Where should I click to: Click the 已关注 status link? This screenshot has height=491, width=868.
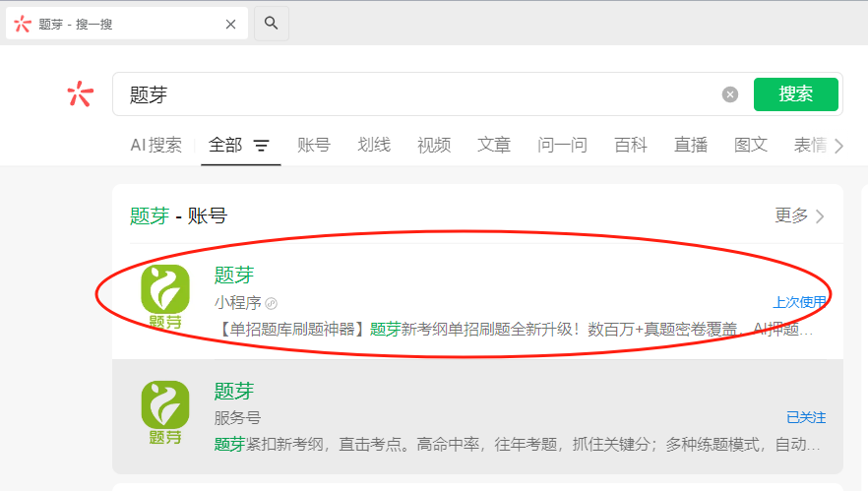pos(806,417)
